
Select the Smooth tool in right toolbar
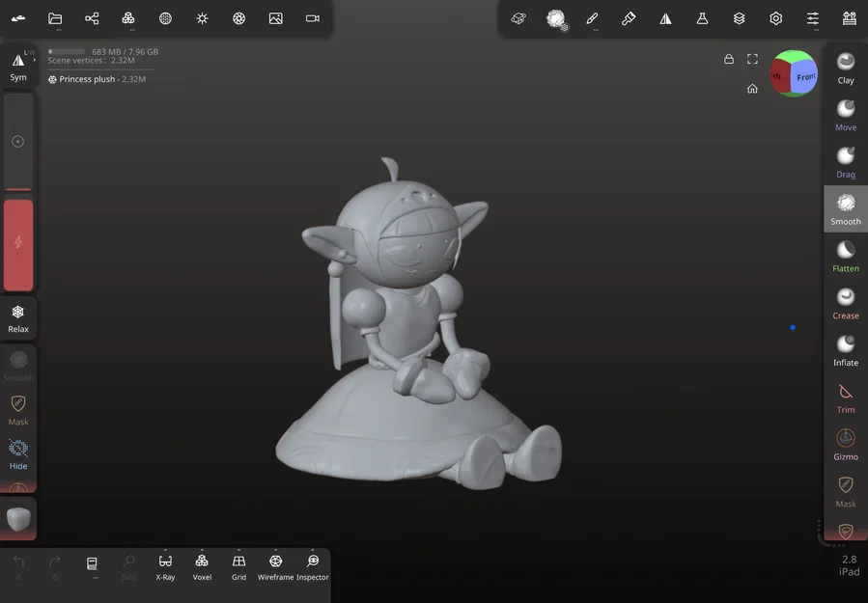pyautogui.click(x=845, y=209)
